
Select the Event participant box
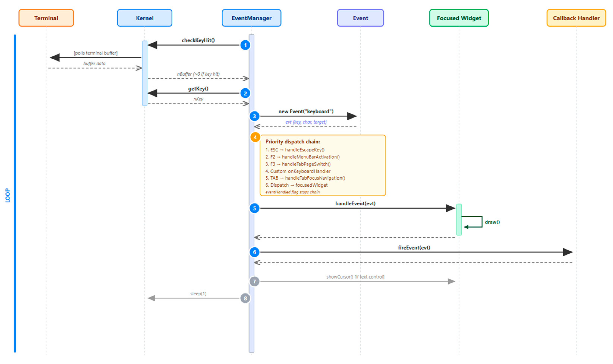360,18
